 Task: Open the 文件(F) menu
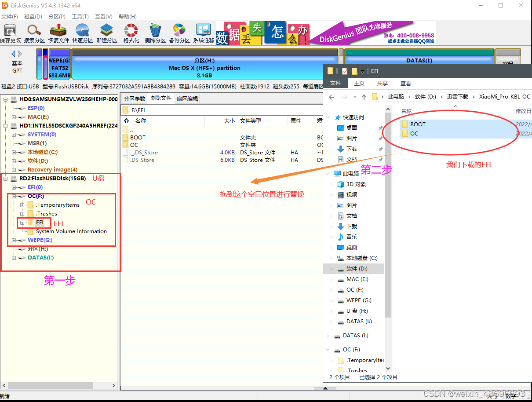pyautogui.click(x=9, y=16)
